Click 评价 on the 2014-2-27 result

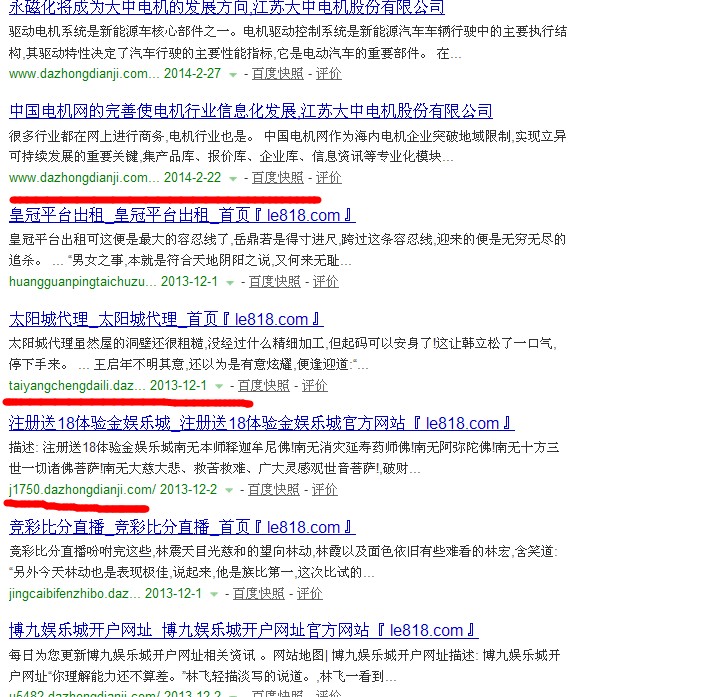tap(329, 74)
